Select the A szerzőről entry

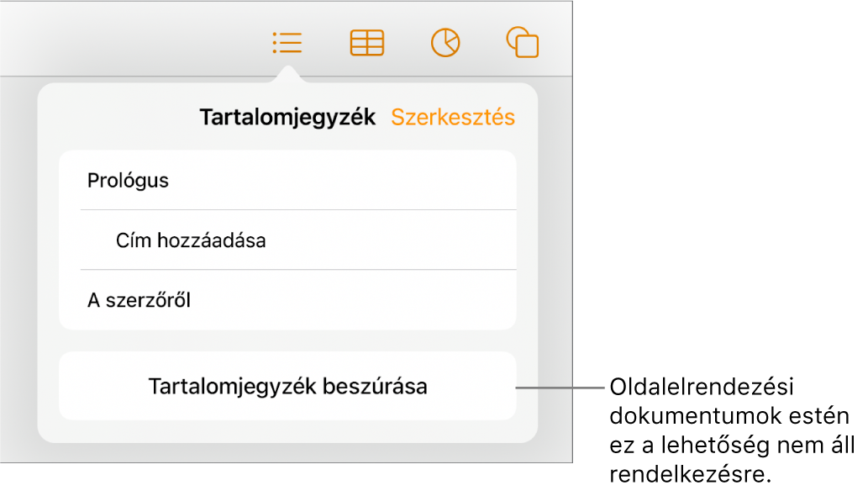(x=287, y=300)
